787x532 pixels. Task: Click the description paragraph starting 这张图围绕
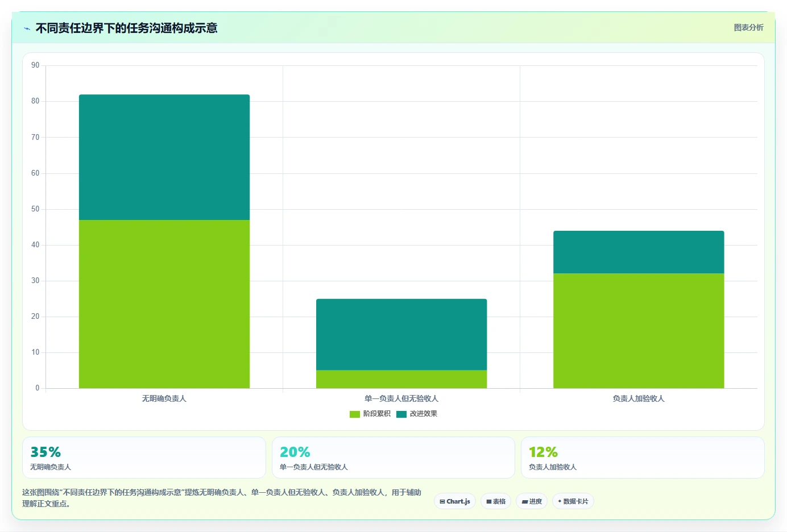(222, 498)
